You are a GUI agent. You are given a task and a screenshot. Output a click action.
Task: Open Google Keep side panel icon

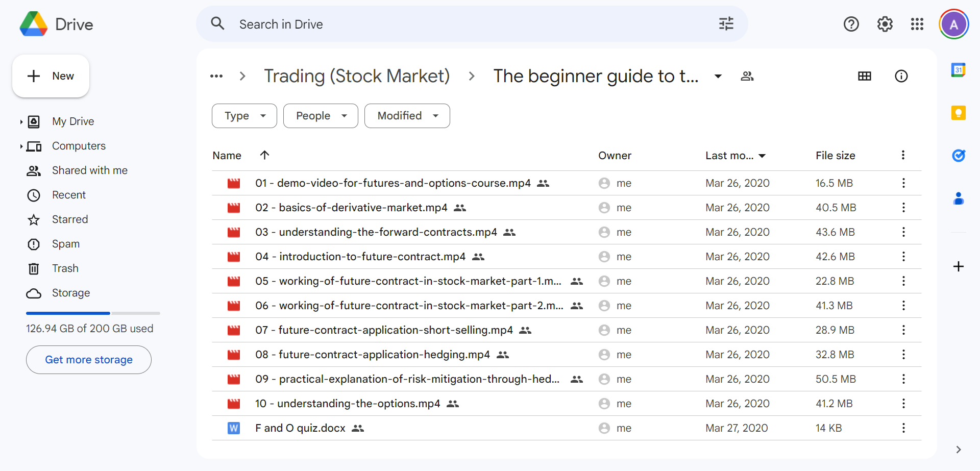point(958,113)
